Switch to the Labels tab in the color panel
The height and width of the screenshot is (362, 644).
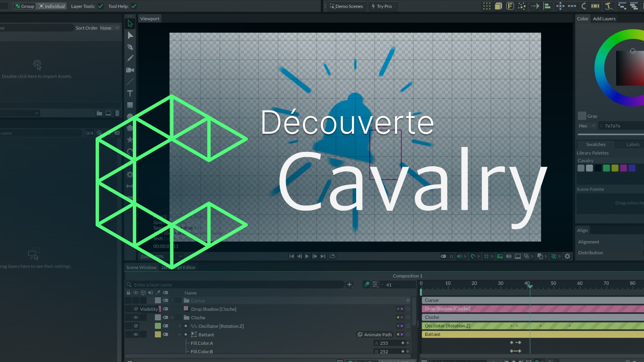[633, 144]
